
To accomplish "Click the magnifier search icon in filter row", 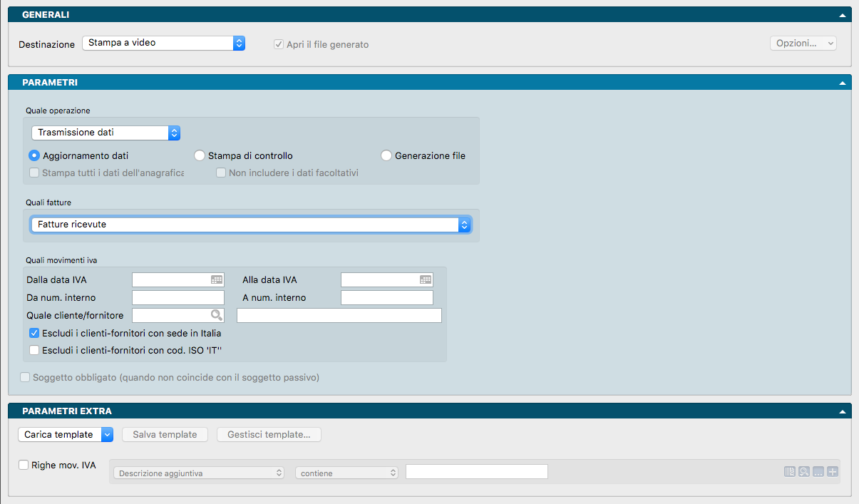I will pos(804,472).
